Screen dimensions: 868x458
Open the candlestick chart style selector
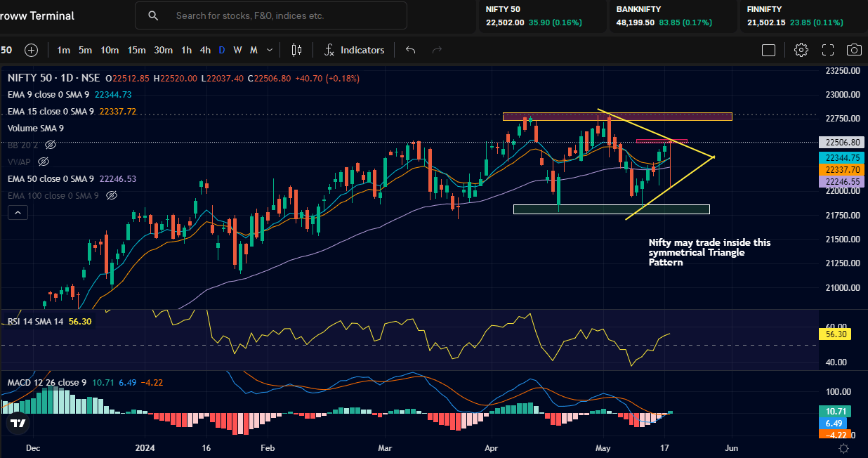click(x=296, y=50)
